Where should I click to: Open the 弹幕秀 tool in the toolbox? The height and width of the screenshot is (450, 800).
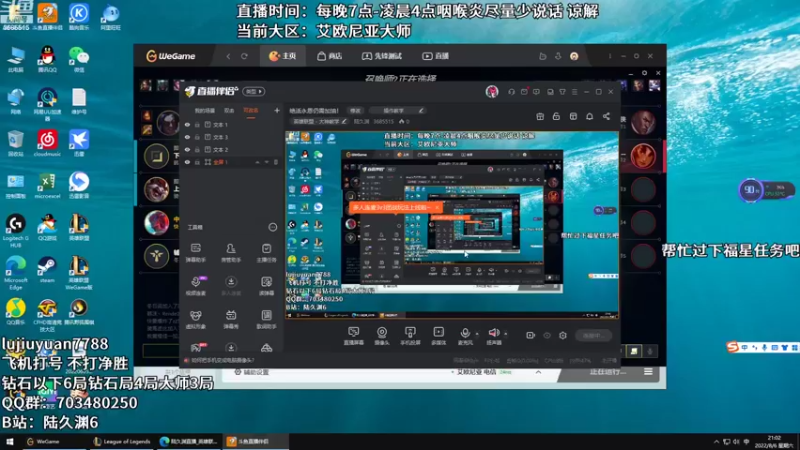[x=231, y=319]
